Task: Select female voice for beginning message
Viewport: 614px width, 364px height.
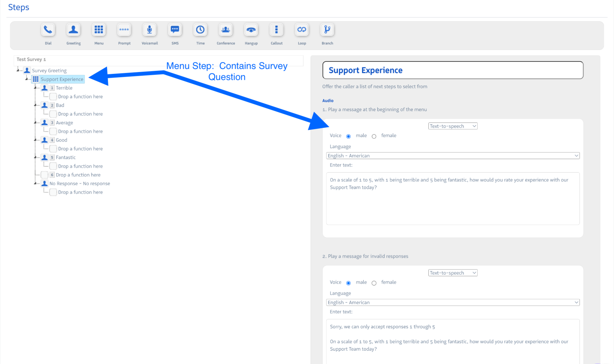Action: [374, 136]
